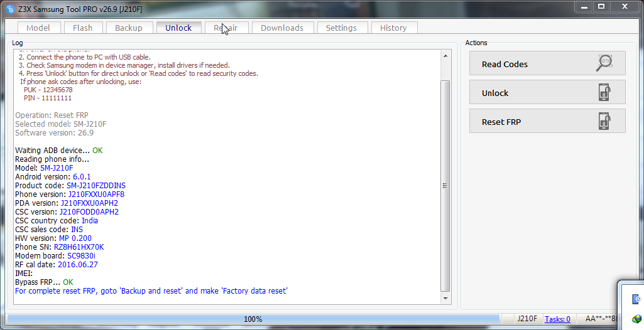The height and width of the screenshot is (330, 644).
Task: Click the log scrollbar up arrow
Action: tap(445, 56)
